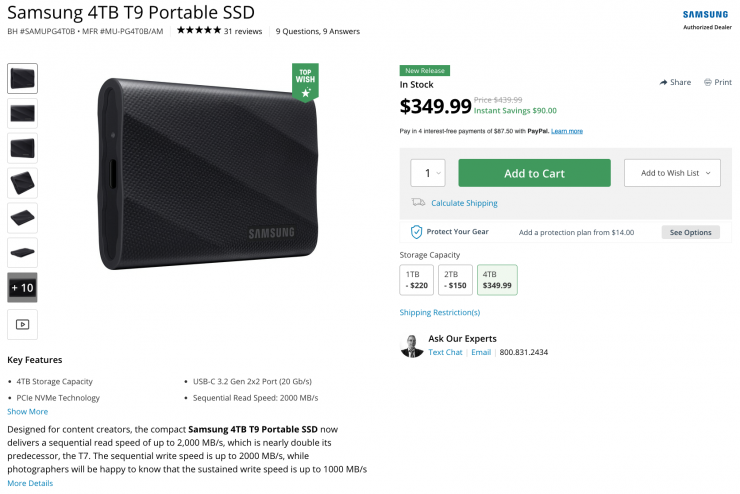Click the Top Wish badge on product image

(306, 82)
